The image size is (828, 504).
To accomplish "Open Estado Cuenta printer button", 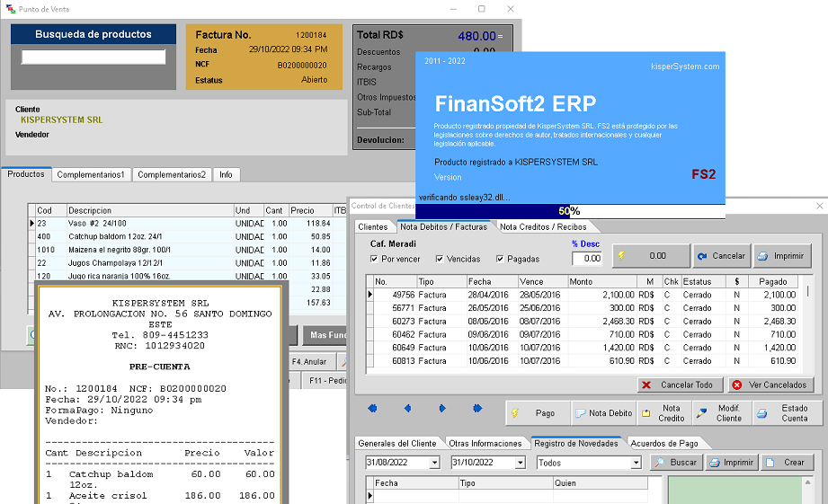I will [x=785, y=413].
